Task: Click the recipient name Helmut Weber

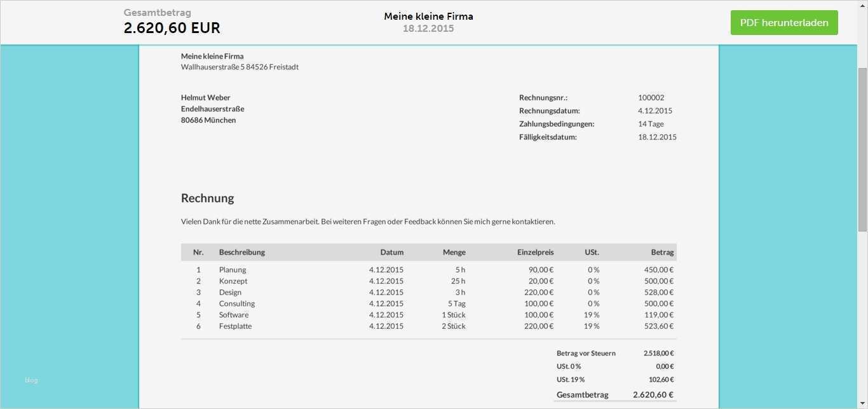Action: [x=205, y=98]
